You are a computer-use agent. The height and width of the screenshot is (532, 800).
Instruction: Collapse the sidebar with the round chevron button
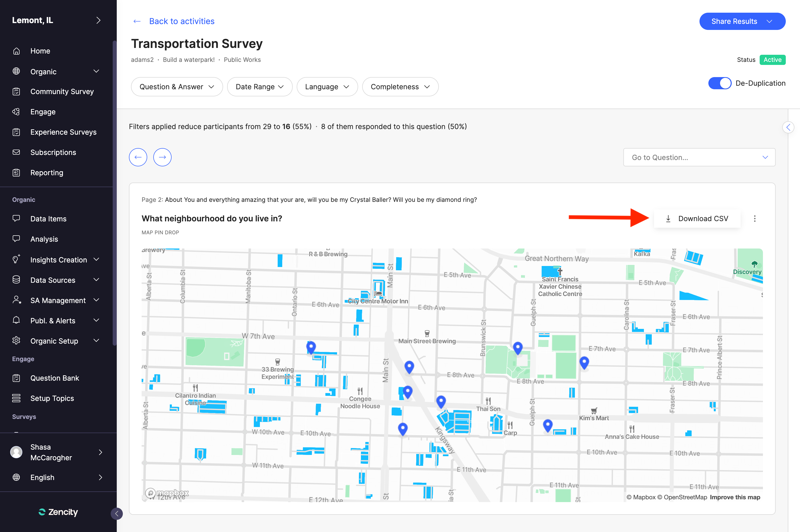coord(116,513)
